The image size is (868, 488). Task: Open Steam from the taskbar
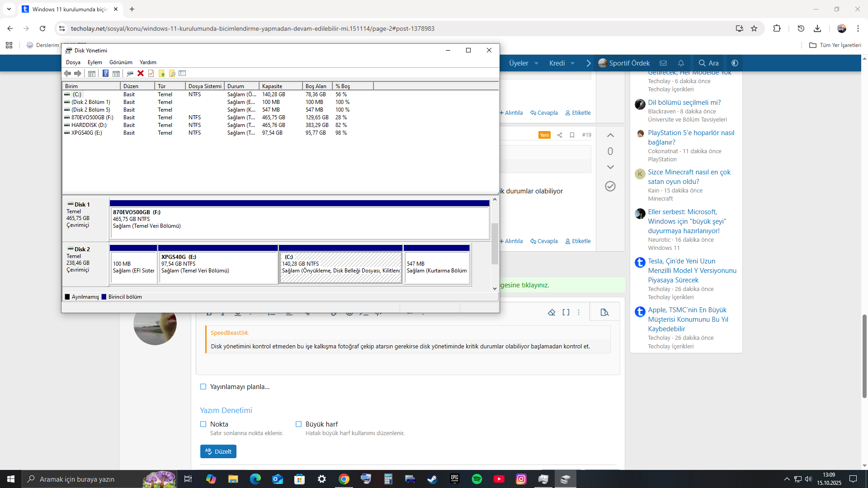[x=433, y=479]
